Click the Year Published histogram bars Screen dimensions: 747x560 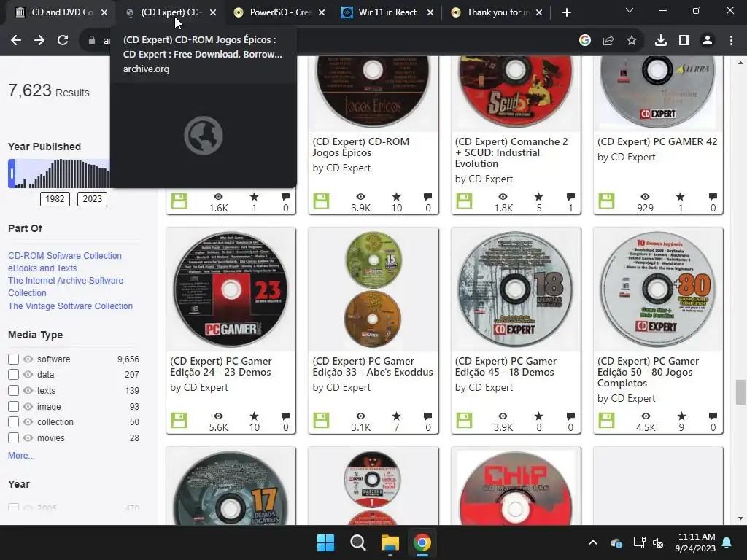click(62, 174)
